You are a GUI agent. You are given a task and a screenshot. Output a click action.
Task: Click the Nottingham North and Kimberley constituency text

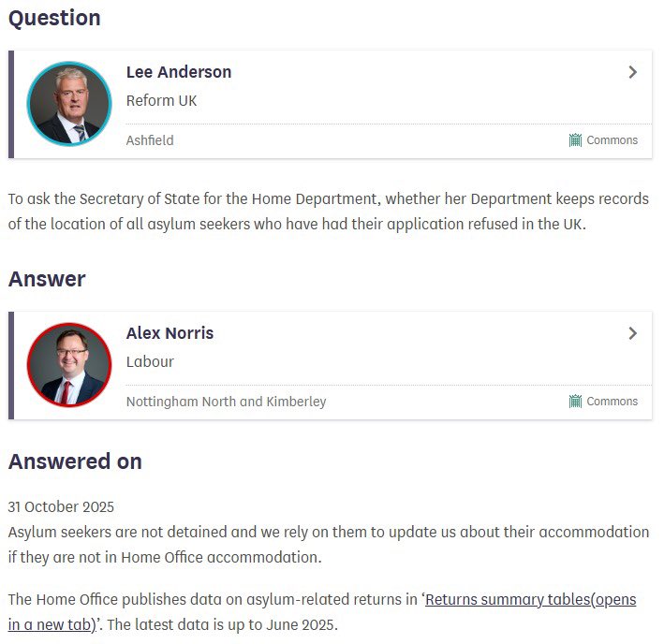coord(226,402)
